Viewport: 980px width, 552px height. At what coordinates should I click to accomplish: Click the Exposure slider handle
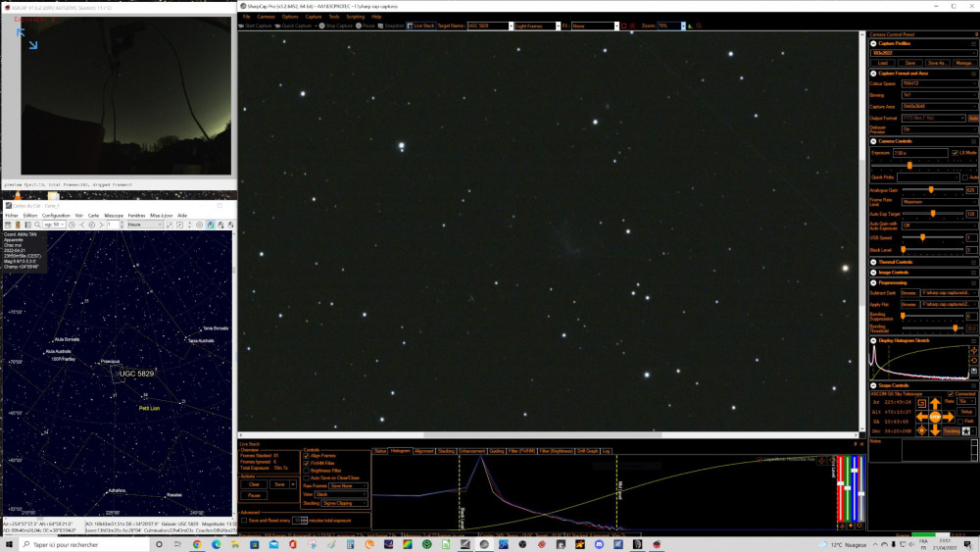pos(909,165)
